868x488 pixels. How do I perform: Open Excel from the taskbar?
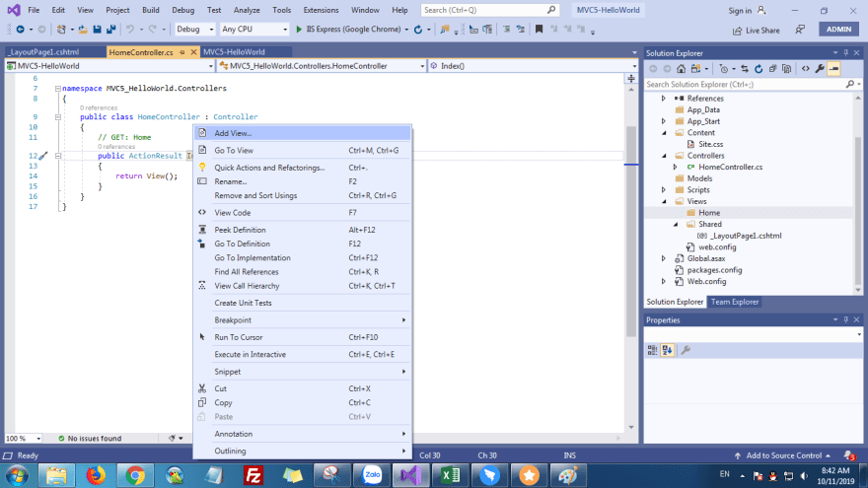[451, 475]
